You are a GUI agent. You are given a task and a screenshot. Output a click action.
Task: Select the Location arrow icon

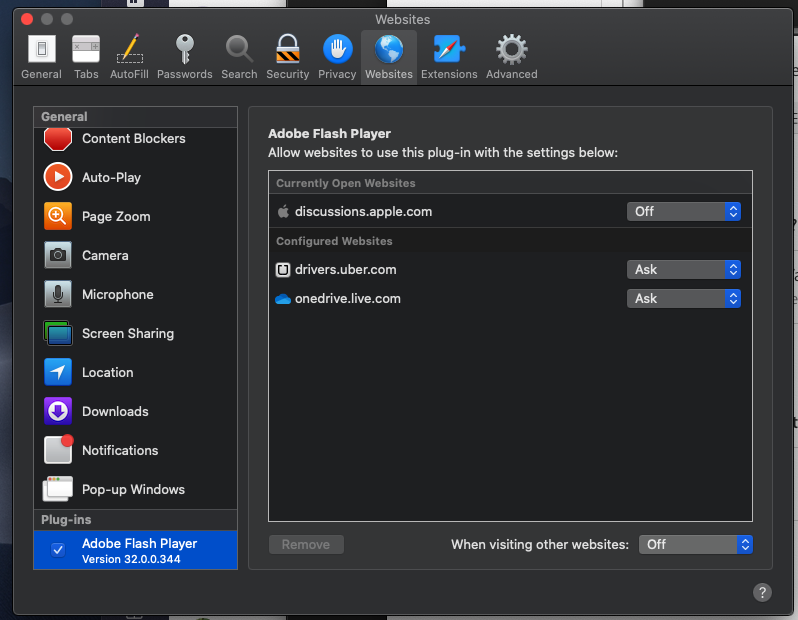tap(58, 372)
